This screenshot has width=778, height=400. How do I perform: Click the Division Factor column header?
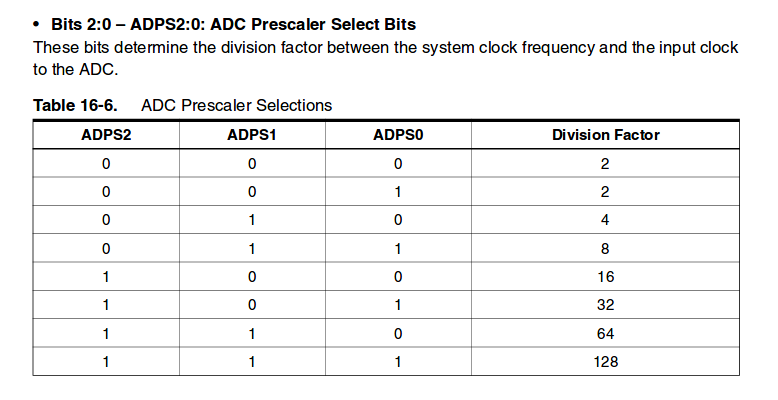(605, 135)
